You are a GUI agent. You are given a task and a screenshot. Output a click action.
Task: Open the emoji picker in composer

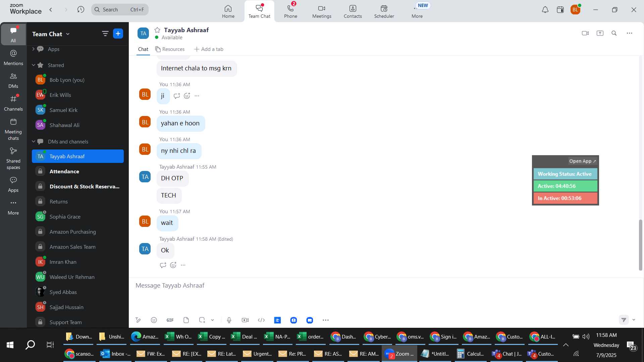154,320
